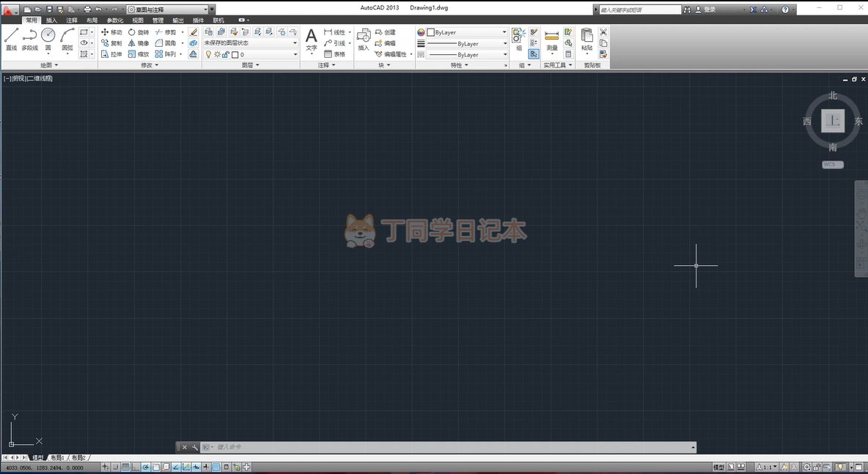Click the Undo arrow in quick access toolbar
The image size is (868, 474).
98,10
